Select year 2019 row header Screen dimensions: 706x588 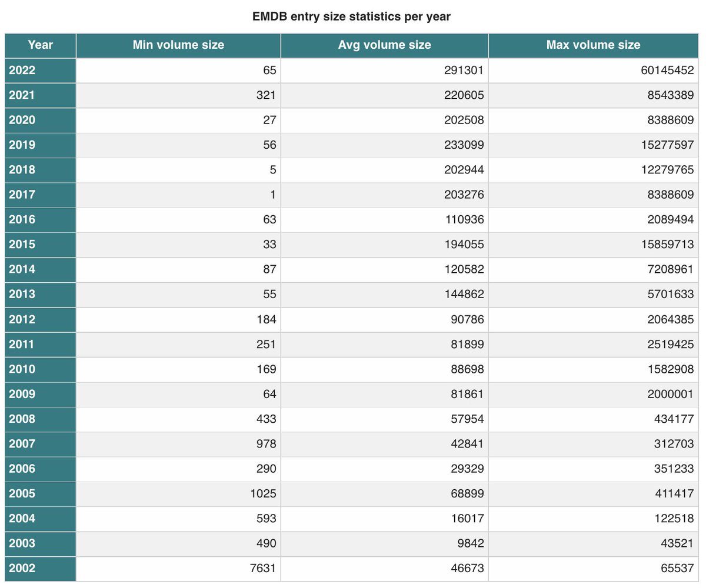[41, 145]
